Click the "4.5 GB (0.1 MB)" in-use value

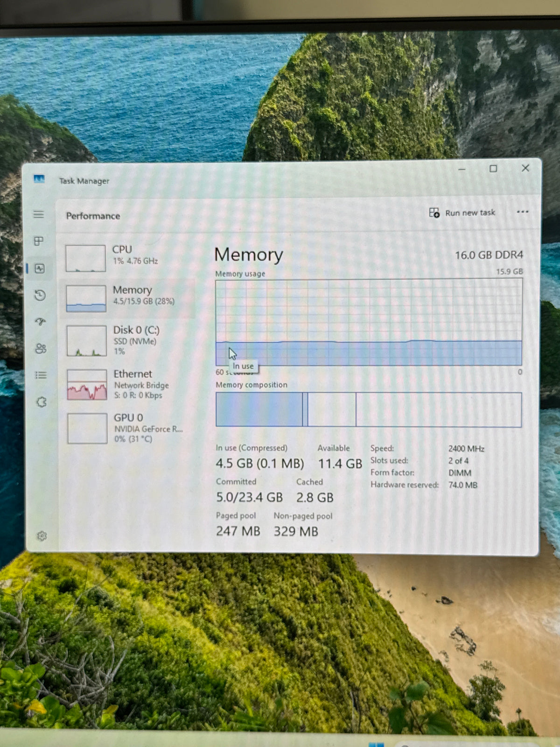pos(259,464)
